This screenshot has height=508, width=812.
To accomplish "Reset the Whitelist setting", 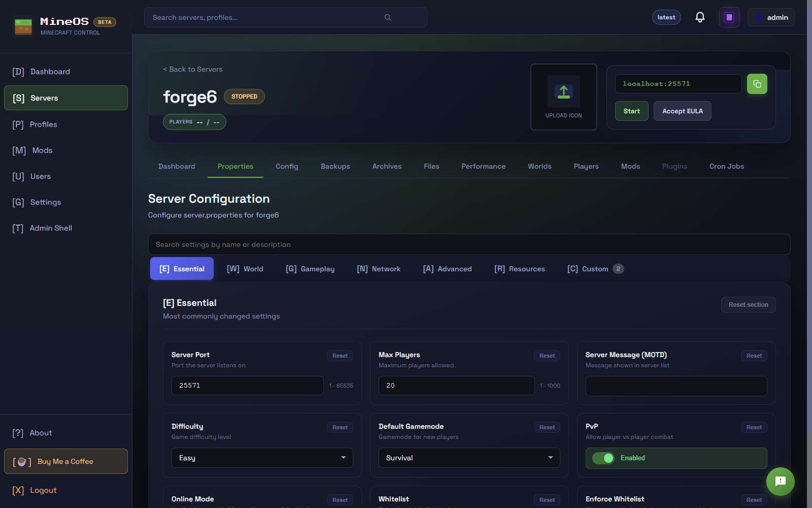I will 547,500.
